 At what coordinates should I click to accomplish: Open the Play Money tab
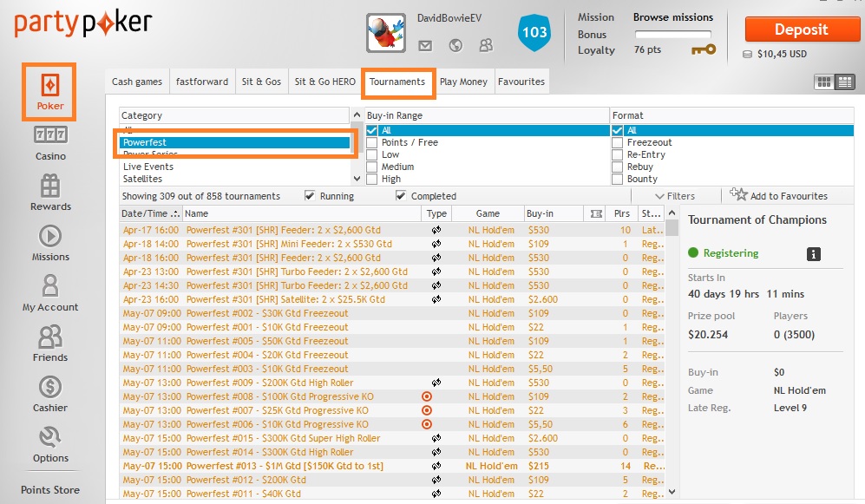tap(463, 82)
